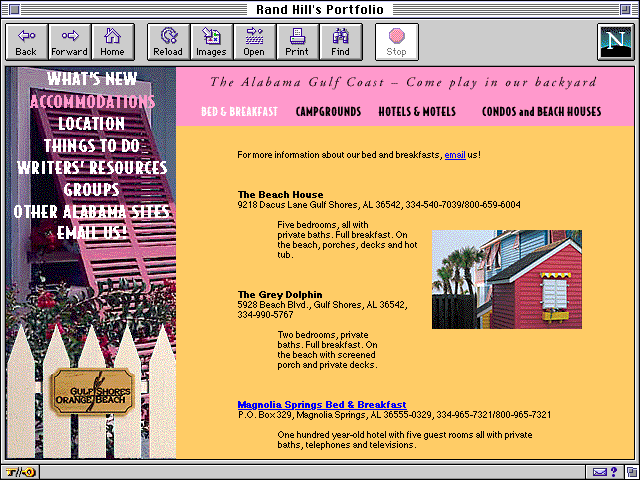Switch to CAMPGROUNDS tab
The width and height of the screenshot is (640, 480).
(329, 111)
